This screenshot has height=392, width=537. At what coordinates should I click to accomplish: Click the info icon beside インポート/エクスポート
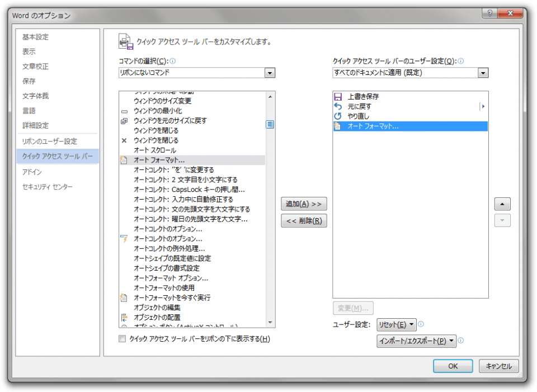coord(460,341)
